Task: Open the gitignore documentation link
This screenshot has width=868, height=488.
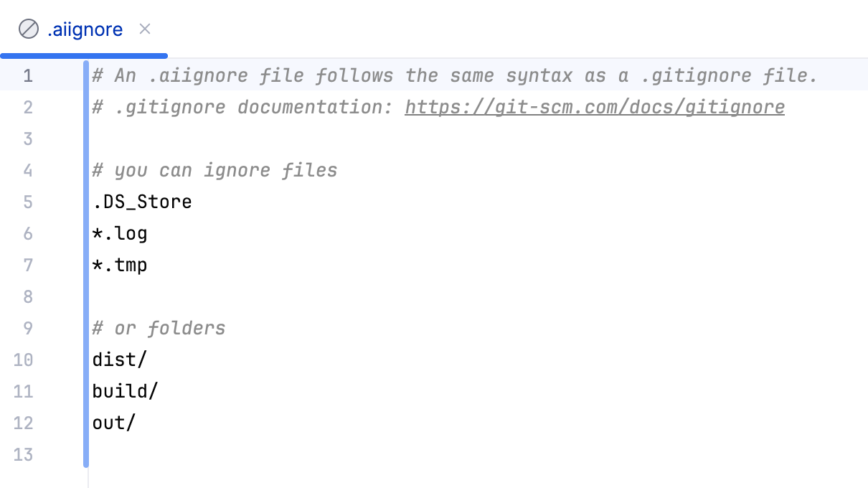Action: (x=594, y=106)
